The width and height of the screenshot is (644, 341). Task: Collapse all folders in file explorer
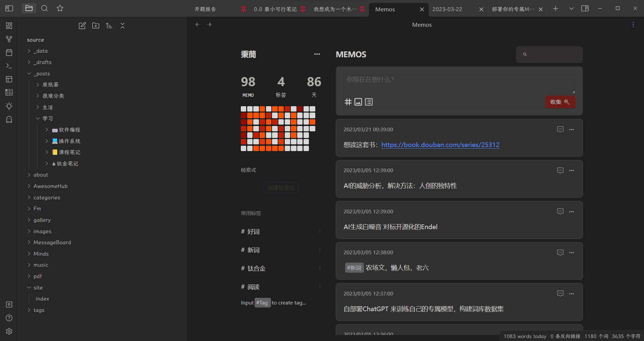pyautogui.click(x=122, y=26)
